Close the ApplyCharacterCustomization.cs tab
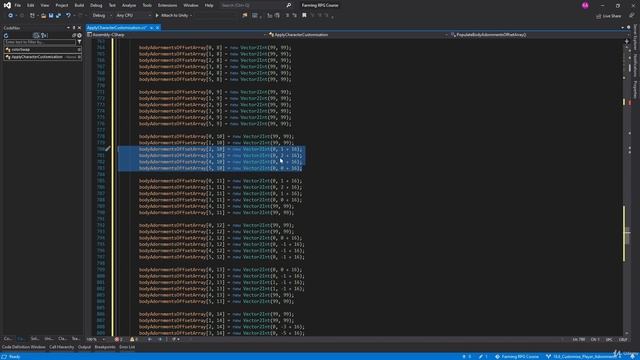The image size is (640, 360). pos(158,28)
